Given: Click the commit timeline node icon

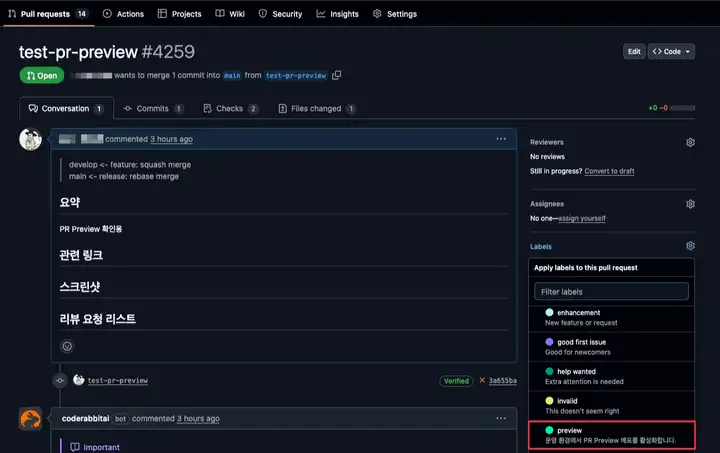Looking at the screenshot, I should [60, 380].
